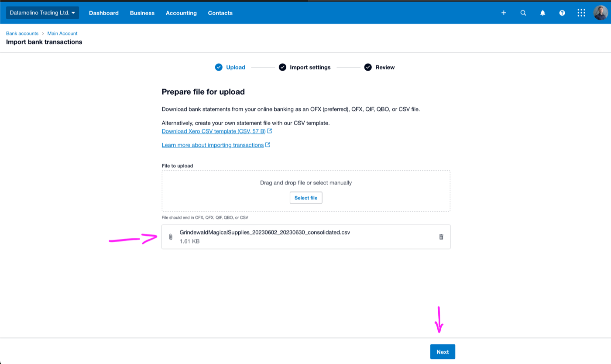Image resolution: width=611 pixels, height=364 pixels.
Task: Expand the external link icon next to CSV template
Action: coord(270,130)
